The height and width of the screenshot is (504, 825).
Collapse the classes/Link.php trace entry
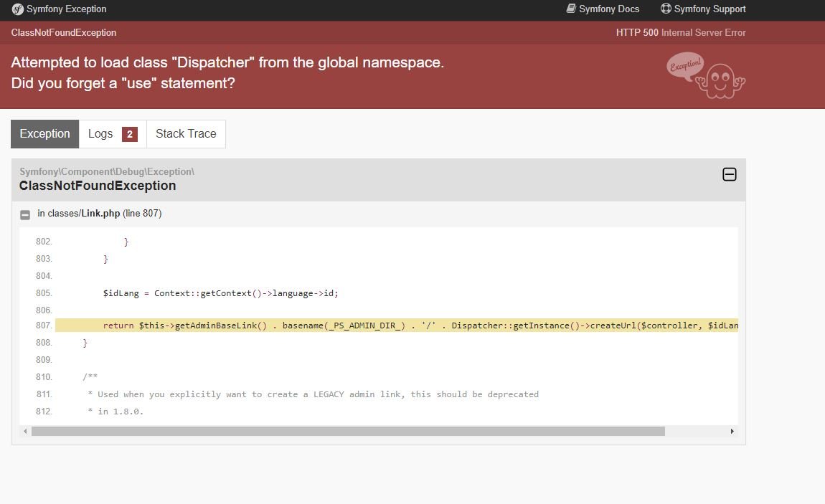[x=24, y=214]
